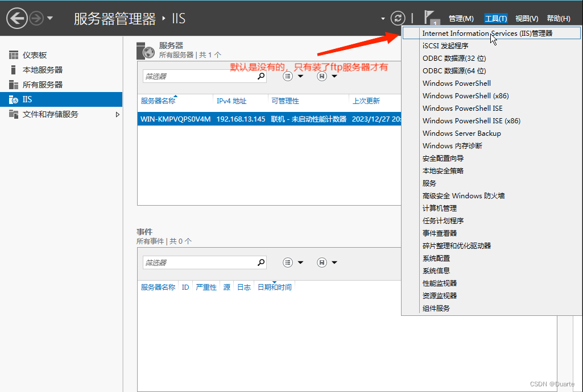Screen dimensions: 583x392
Task: Open the events save query dropdown arrow
Action: tap(334, 262)
